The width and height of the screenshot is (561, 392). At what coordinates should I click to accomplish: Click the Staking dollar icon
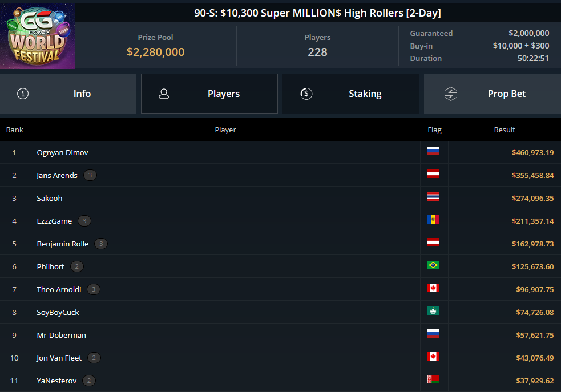tap(306, 94)
